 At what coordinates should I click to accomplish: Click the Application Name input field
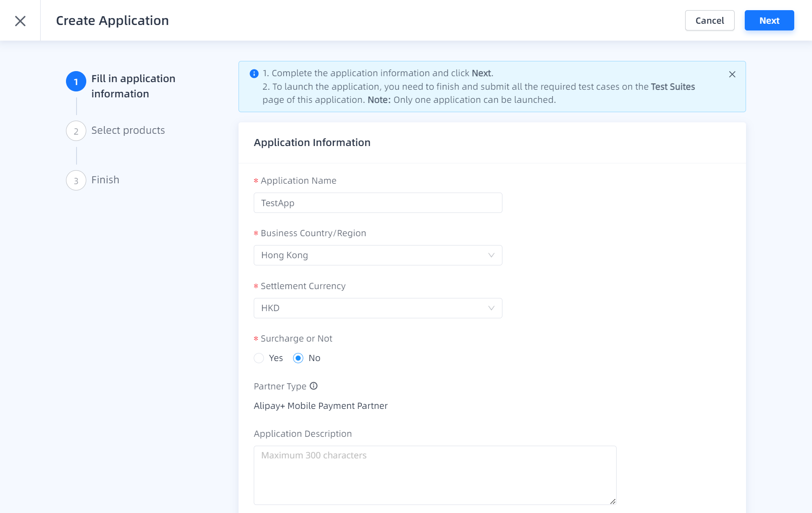pyautogui.click(x=377, y=203)
